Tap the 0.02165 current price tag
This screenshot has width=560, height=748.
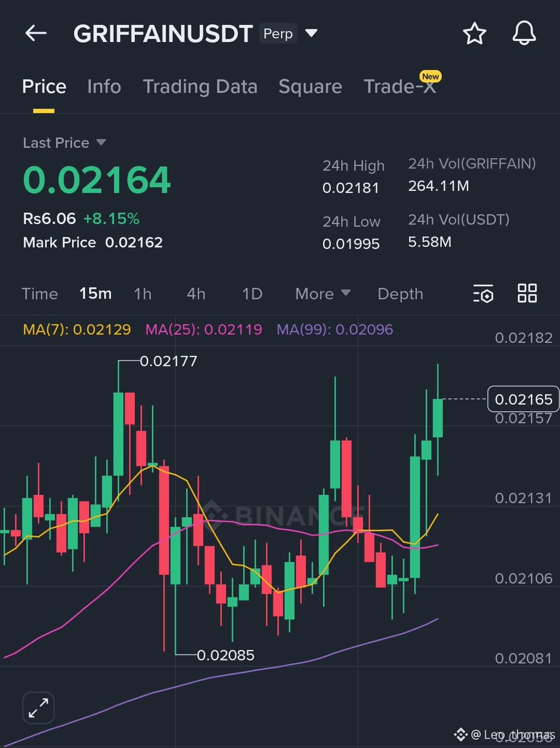point(523,399)
